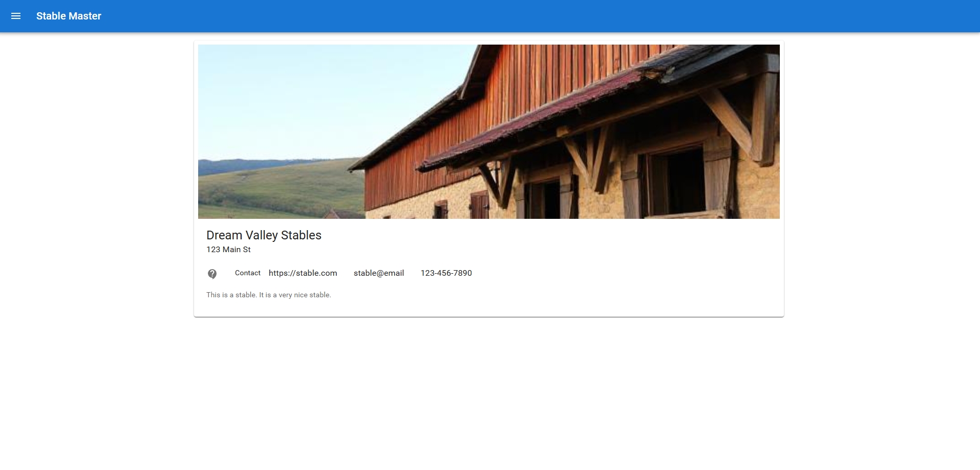Click the question mark contact icon
The image size is (980, 470).
point(212,274)
